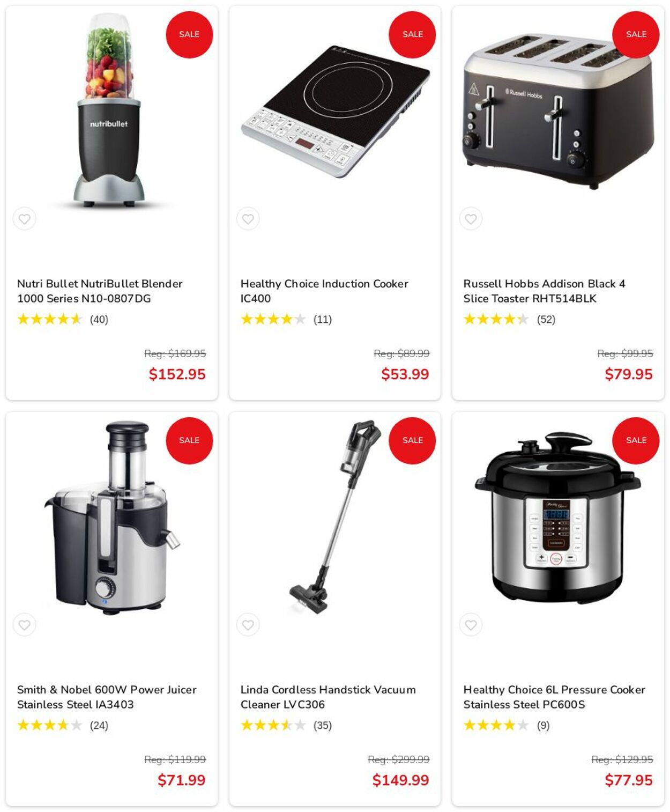Click SALE badge on Pressure Cooker card
Screen dimensions: 670x812
pos(636,440)
